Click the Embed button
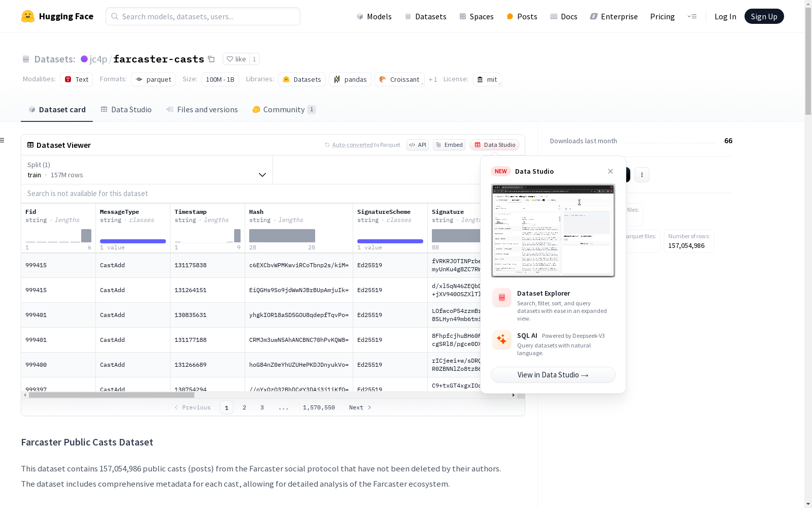This screenshot has height=508, width=812. [449, 145]
